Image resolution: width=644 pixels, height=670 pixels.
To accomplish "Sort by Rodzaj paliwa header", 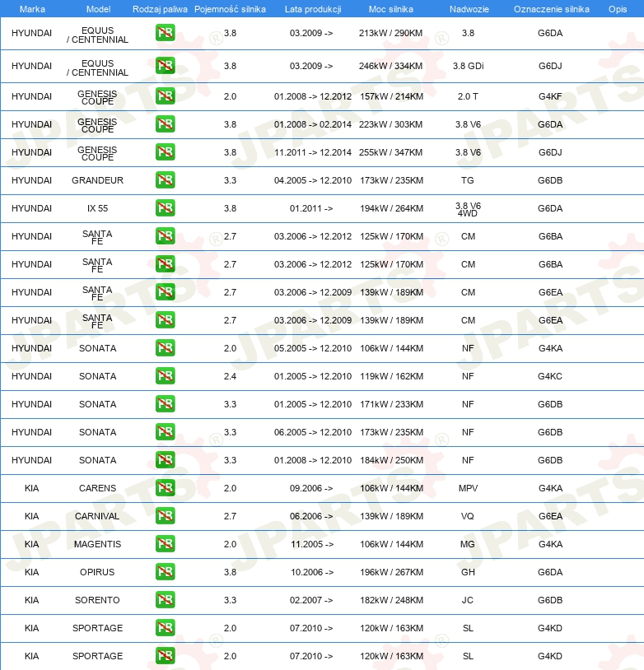I will 160,9.
